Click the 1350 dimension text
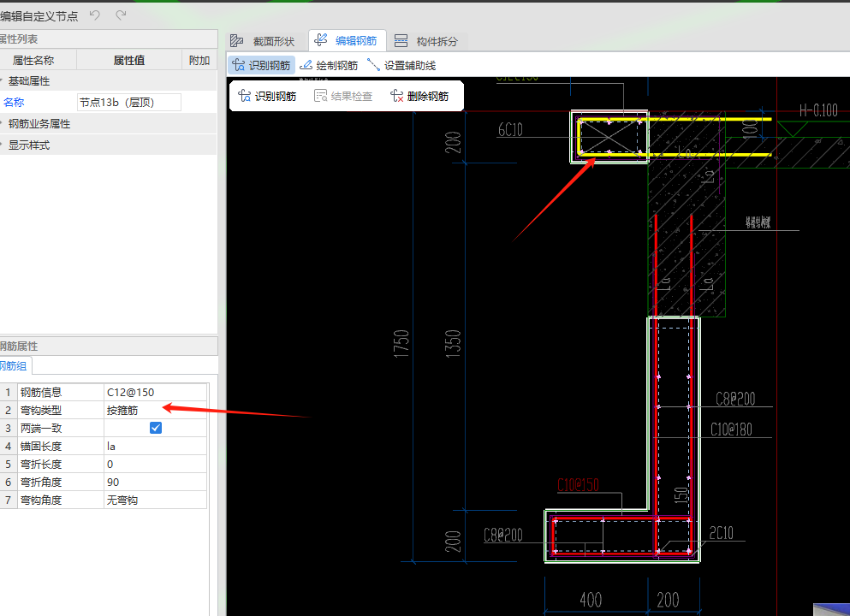Viewport: 850px width, 616px height. pyautogui.click(x=453, y=343)
